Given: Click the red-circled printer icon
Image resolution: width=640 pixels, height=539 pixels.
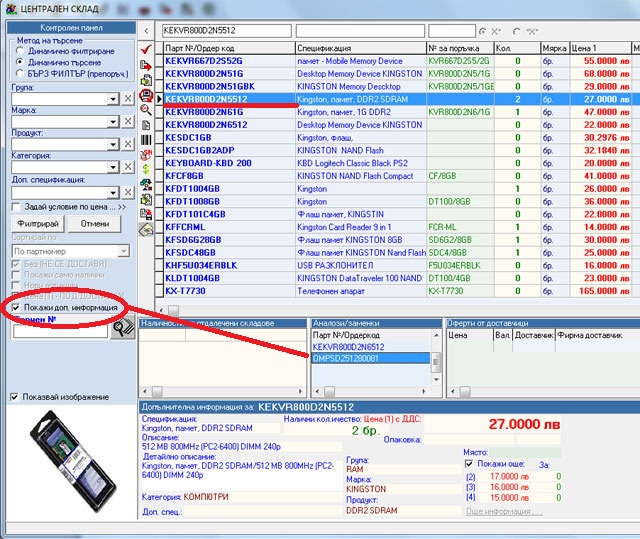Looking at the screenshot, I should [146, 95].
